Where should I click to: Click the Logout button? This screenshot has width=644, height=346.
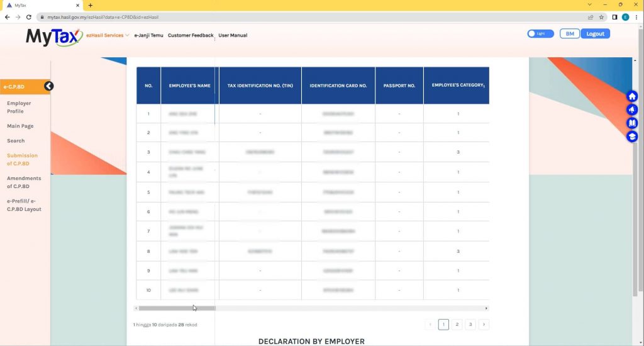point(595,33)
